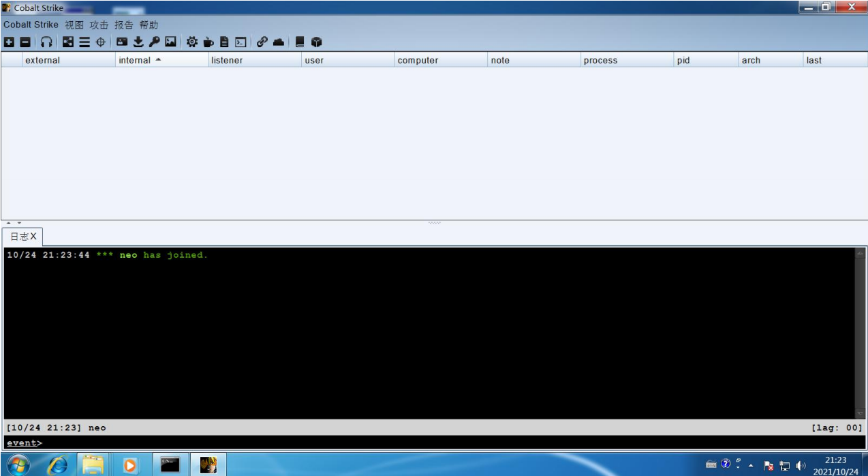Open volume control speaker icon
The width and height of the screenshot is (868, 476).
click(801, 466)
